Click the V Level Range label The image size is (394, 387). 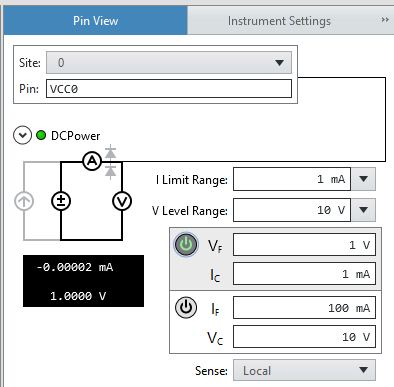[x=190, y=211]
